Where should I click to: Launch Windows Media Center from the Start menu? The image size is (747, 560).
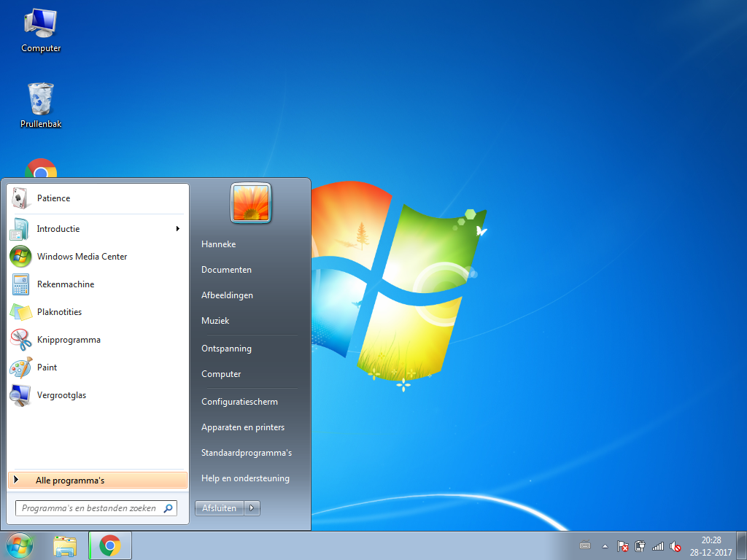98,257
